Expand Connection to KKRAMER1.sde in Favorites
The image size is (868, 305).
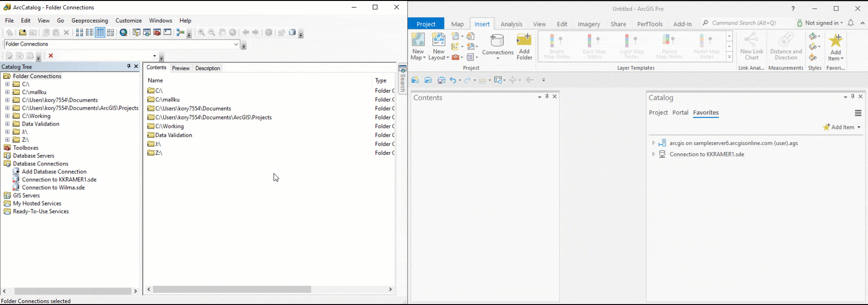(653, 154)
